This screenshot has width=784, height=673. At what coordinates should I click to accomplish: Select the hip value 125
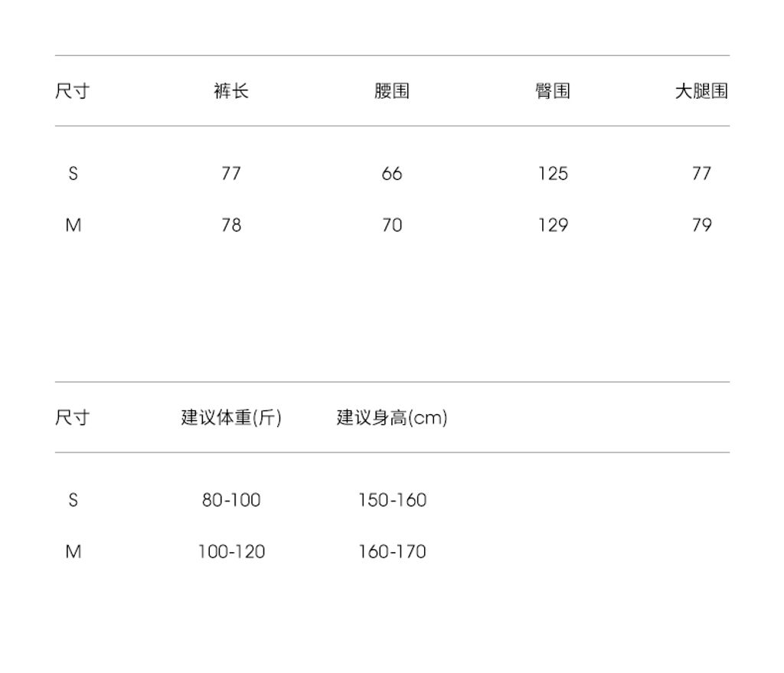pyautogui.click(x=553, y=174)
